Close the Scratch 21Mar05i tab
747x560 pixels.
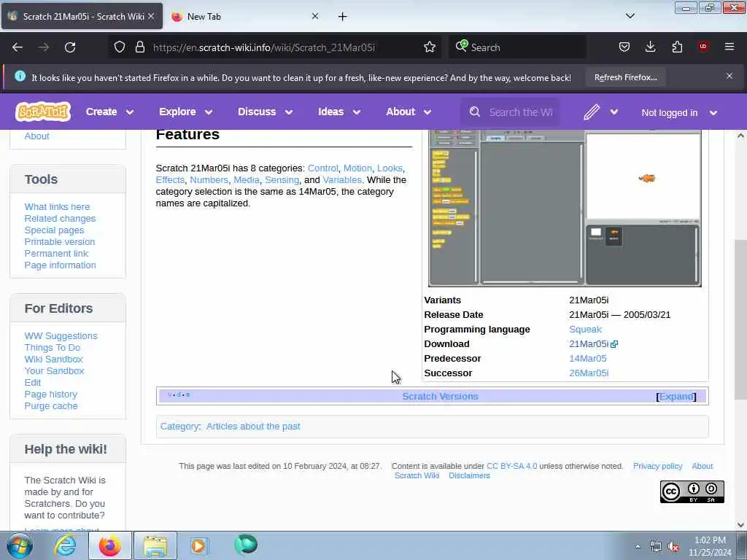coord(151,16)
